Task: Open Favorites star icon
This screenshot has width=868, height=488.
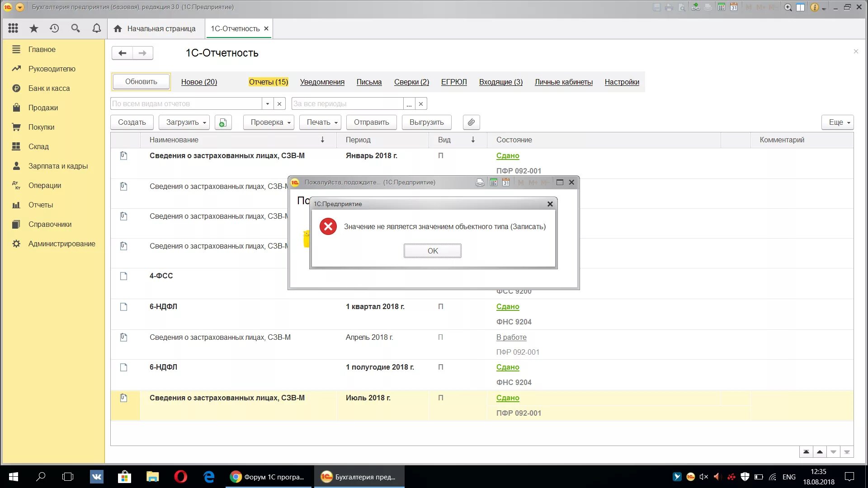Action: pyautogui.click(x=34, y=28)
